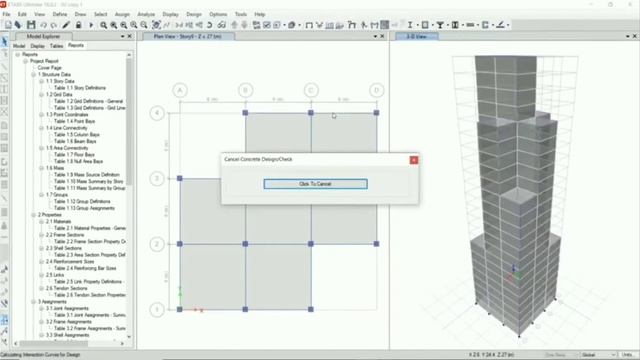The height and width of the screenshot is (360, 640).
Task: Click the New Model icon
Action: click(8, 25)
